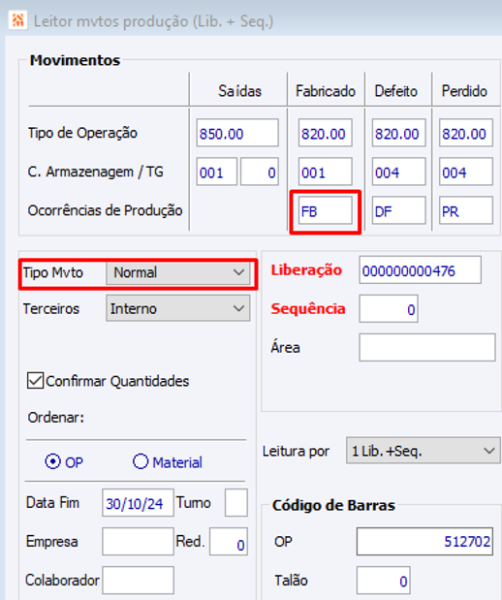Image resolution: width=502 pixels, height=600 pixels.
Task: Click the Defeito Tipo de Operação field
Action: pyautogui.click(x=399, y=134)
